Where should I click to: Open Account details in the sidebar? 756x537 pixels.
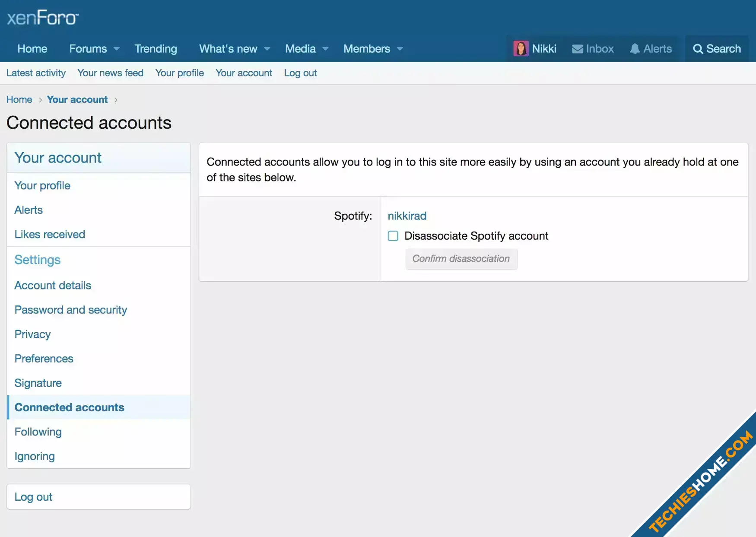98,285
